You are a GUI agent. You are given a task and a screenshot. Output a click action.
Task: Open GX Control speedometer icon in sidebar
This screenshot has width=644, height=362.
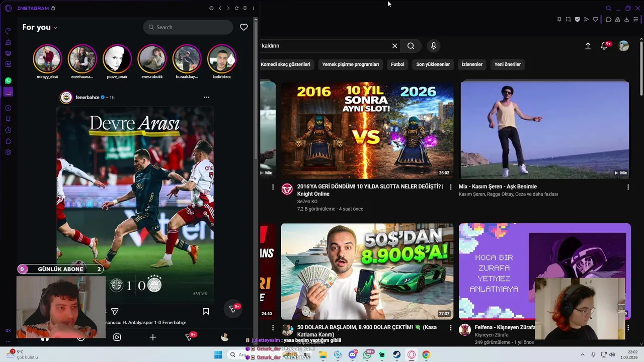click(8, 31)
